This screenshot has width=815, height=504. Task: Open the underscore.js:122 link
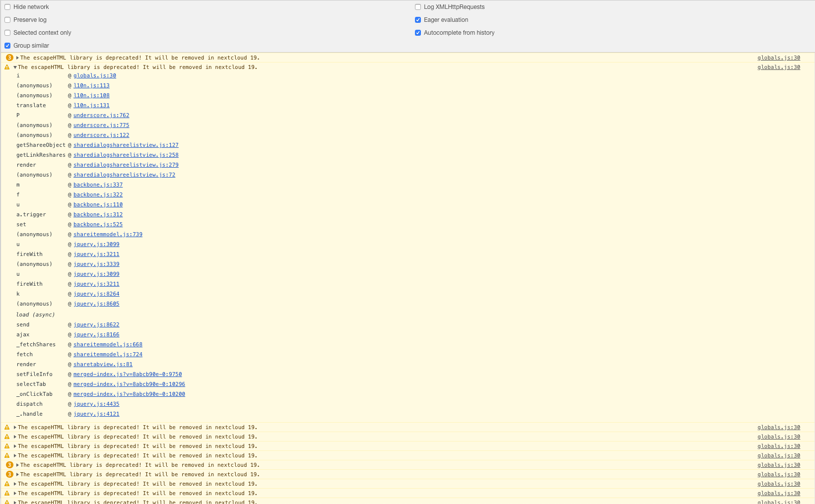tap(101, 135)
